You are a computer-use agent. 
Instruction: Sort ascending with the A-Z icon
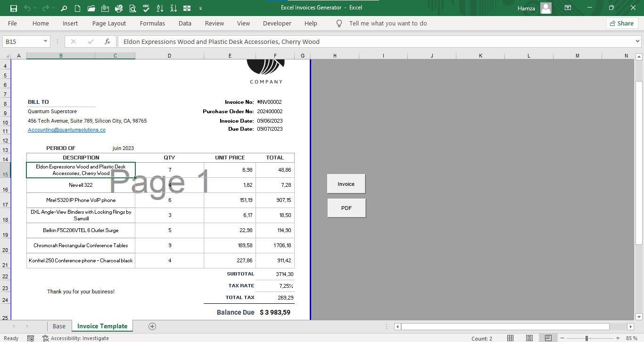[x=160, y=8]
